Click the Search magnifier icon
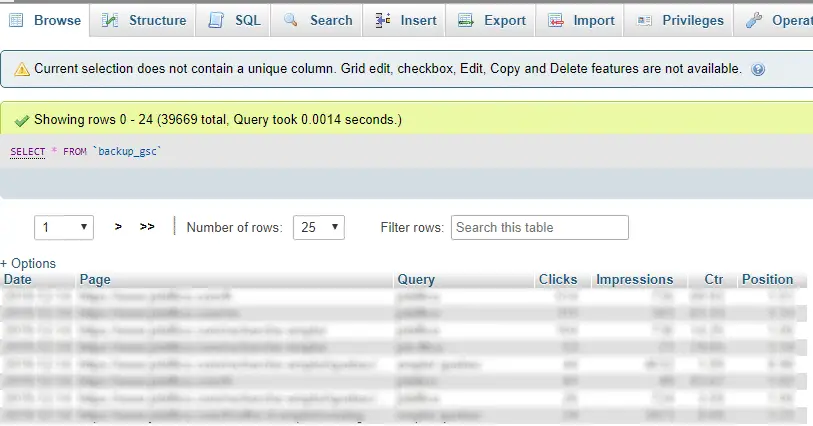Viewport: 813px width, 426px height. (x=290, y=20)
